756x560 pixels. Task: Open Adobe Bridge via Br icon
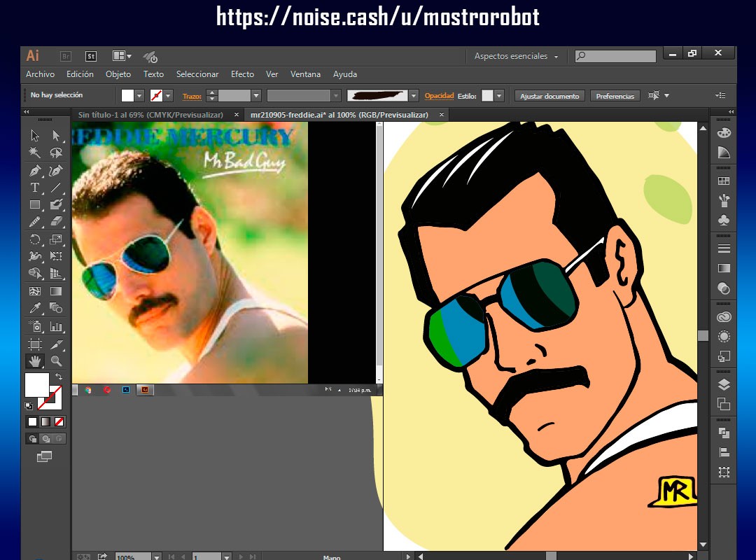tap(66, 57)
